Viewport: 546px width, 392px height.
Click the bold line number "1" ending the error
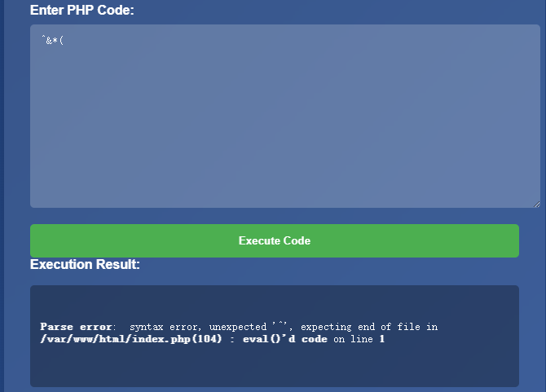381,339
